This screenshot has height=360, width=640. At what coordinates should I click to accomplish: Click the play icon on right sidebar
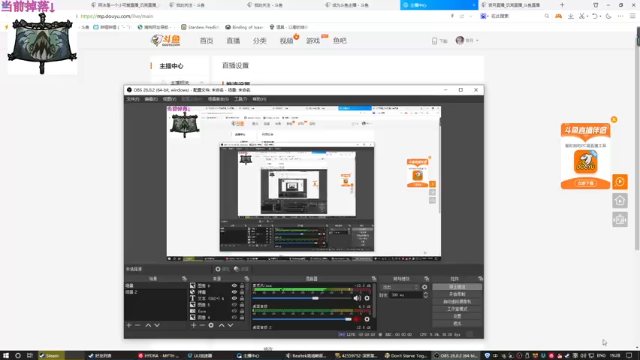(x=620, y=182)
